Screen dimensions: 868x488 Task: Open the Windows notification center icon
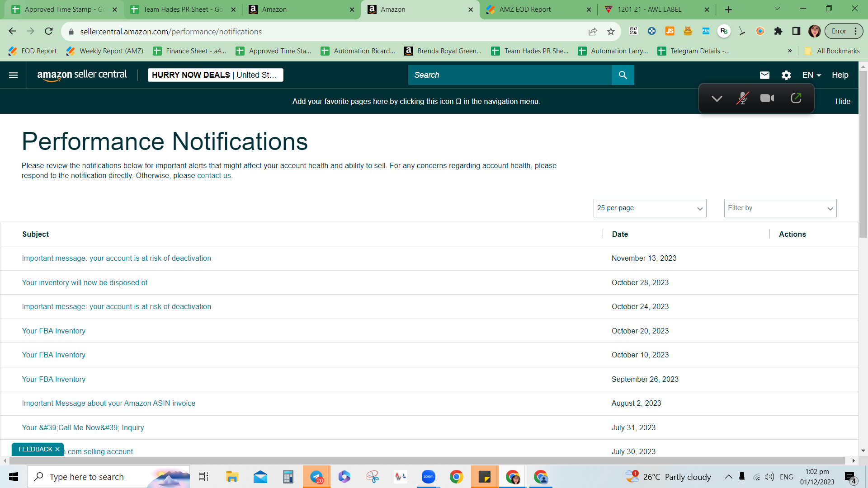850,477
